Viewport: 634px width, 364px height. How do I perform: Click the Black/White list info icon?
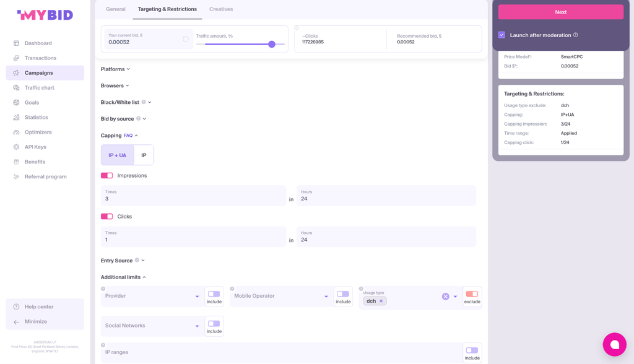coord(144,102)
